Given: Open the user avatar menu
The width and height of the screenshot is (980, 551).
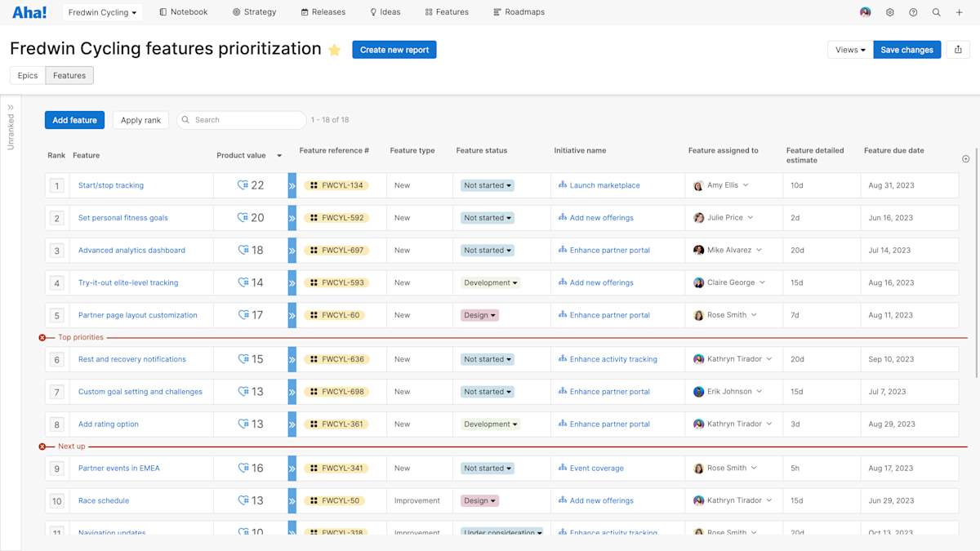Looking at the screenshot, I should tap(866, 12).
